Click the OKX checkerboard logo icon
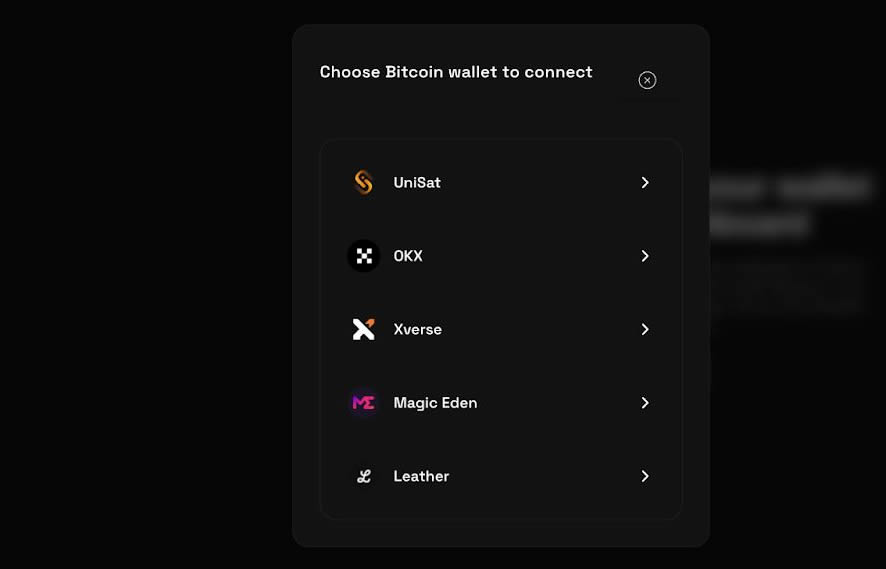Image resolution: width=886 pixels, height=569 pixels. 363,256
